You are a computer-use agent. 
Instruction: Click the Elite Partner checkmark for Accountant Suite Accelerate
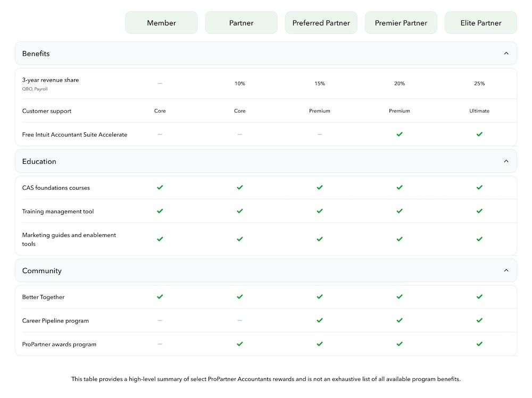pyautogui.click(x=479, y=134)
